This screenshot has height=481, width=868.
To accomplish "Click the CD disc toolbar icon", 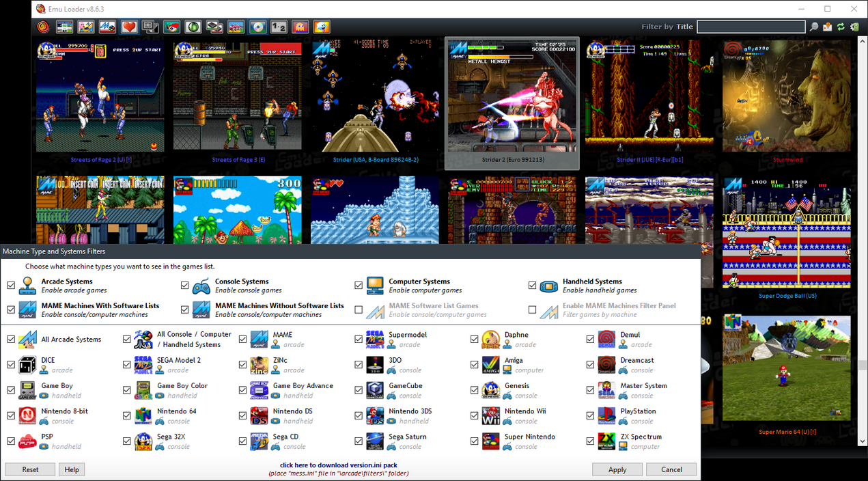I will coord(257,27).
